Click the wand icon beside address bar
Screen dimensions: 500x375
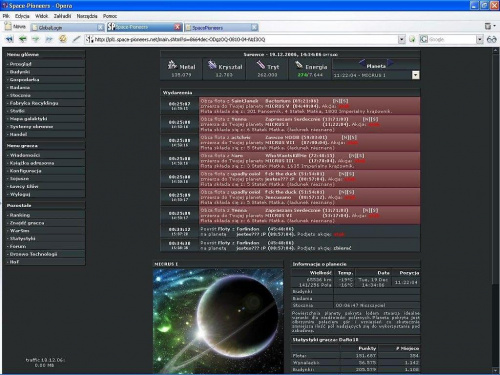(76, 39)
